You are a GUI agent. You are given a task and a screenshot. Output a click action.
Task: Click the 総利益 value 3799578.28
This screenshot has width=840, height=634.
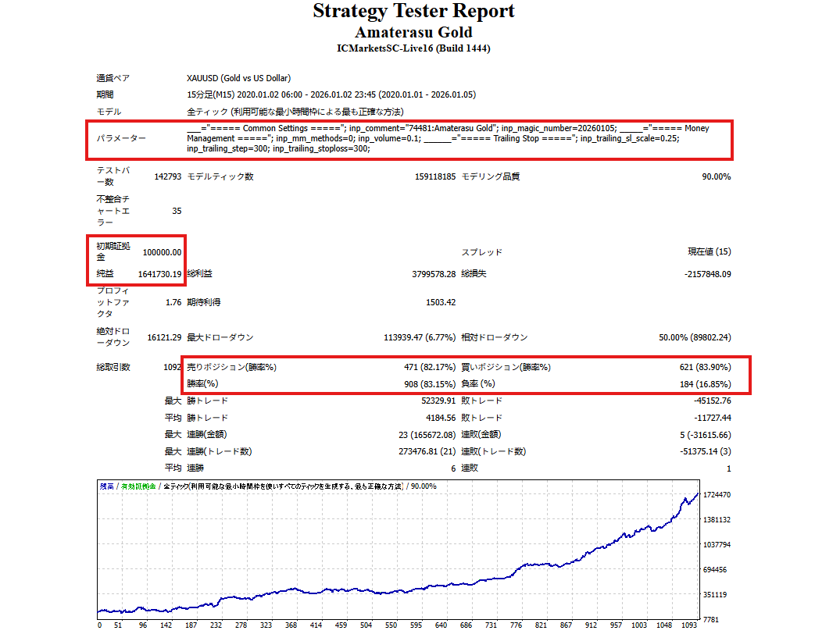[427, 274]
